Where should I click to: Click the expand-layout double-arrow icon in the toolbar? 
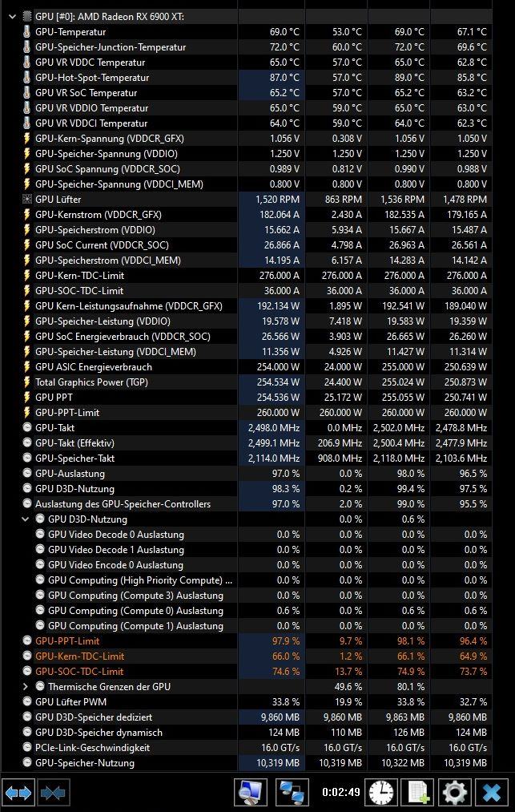click(18, 792)
